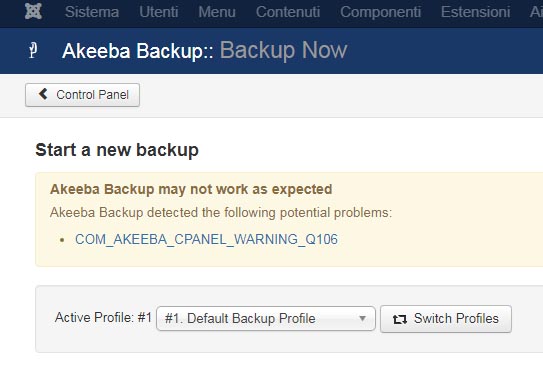Click the Akeeba Backup header icon

click(x=33, y=50)
